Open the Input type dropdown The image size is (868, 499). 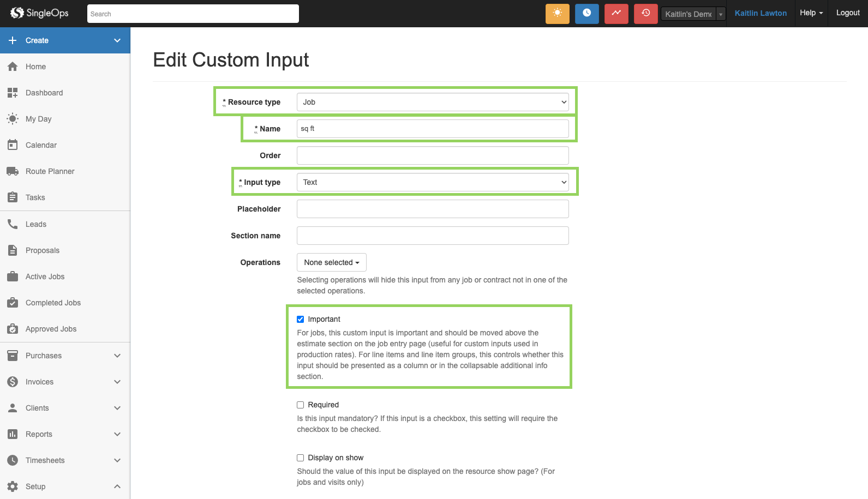(x=432, y=182)
